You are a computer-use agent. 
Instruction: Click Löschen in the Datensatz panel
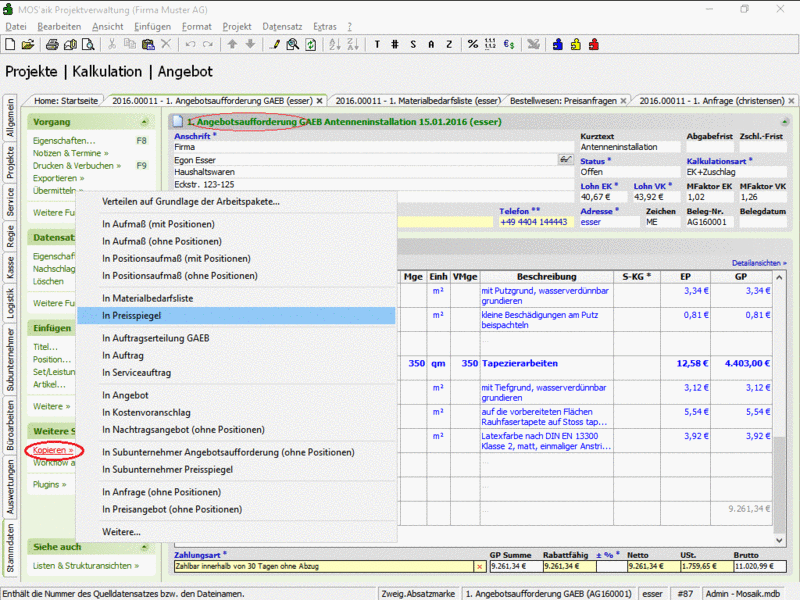tap(48, 281)
